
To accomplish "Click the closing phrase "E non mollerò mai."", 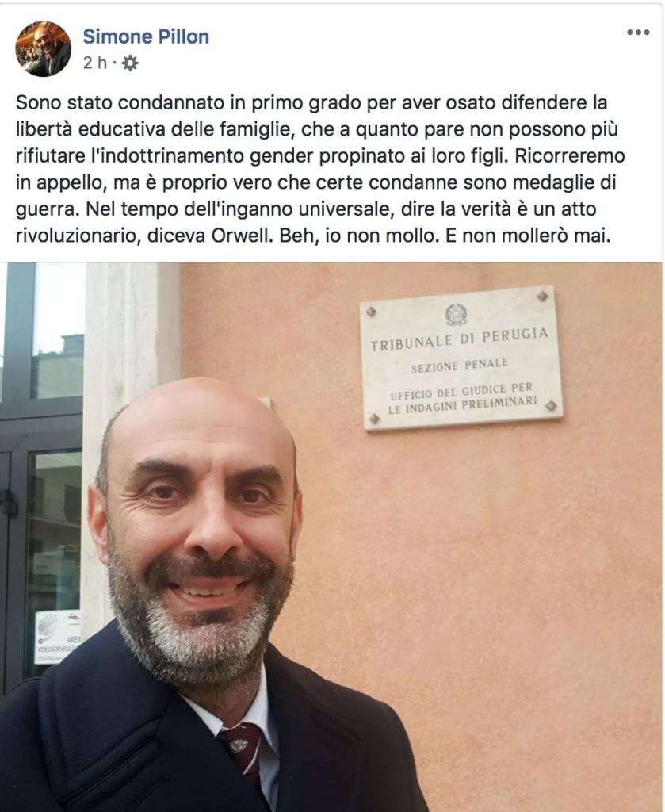I will point(528,236).
